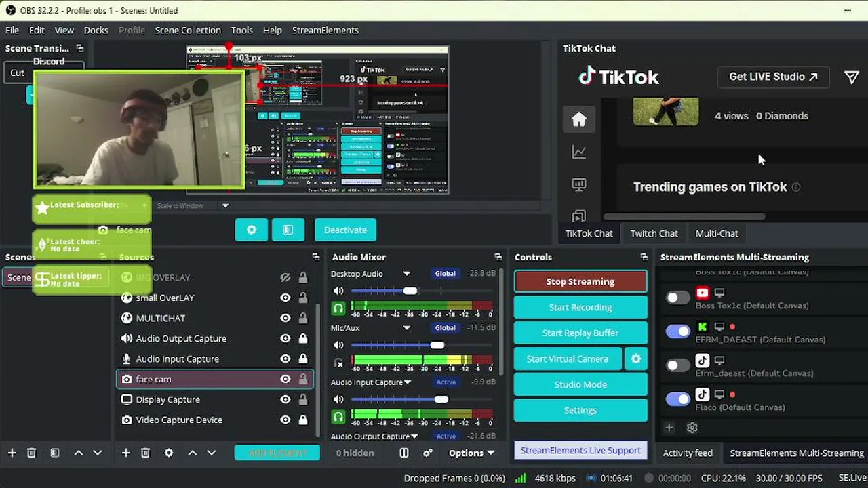The width and height of the screenshot is (868, 488).
Task: Enable the Boss Tox1c YouTube stream toggle
Action: point(677,298)
